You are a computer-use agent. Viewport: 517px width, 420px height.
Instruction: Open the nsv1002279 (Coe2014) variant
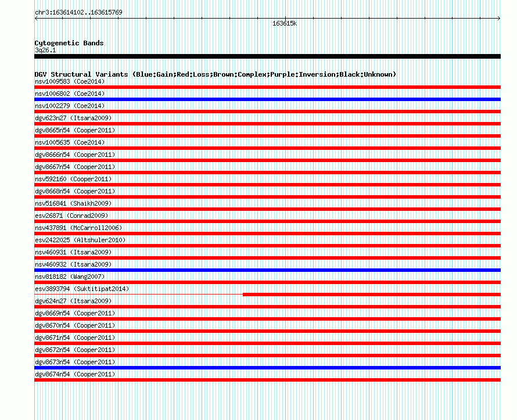pos(70,106)
